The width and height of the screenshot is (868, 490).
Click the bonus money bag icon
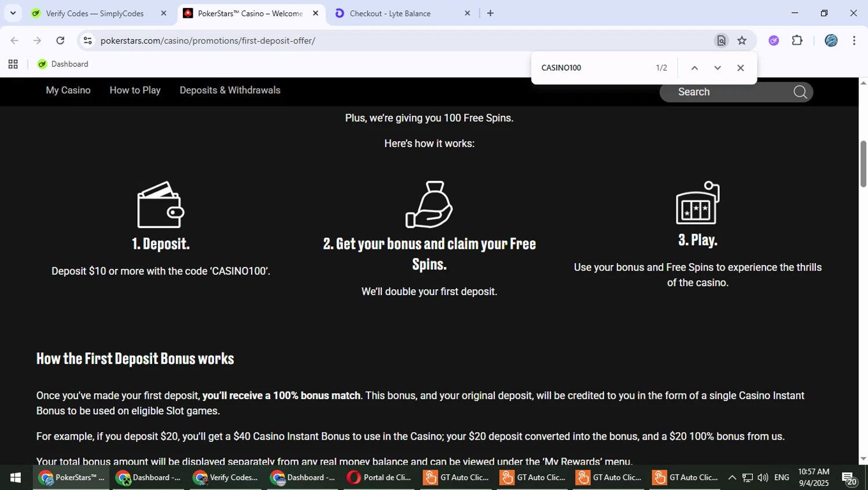point(429,205)
